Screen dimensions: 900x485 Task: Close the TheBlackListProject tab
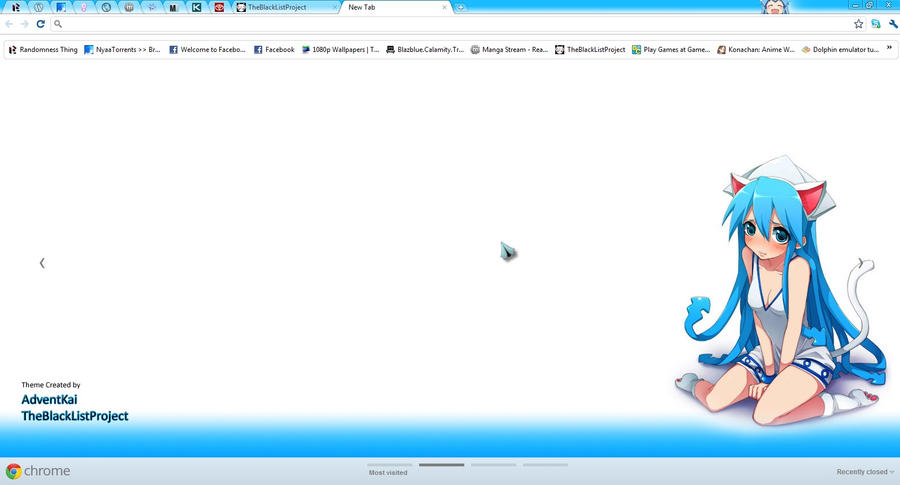[335, 7]
